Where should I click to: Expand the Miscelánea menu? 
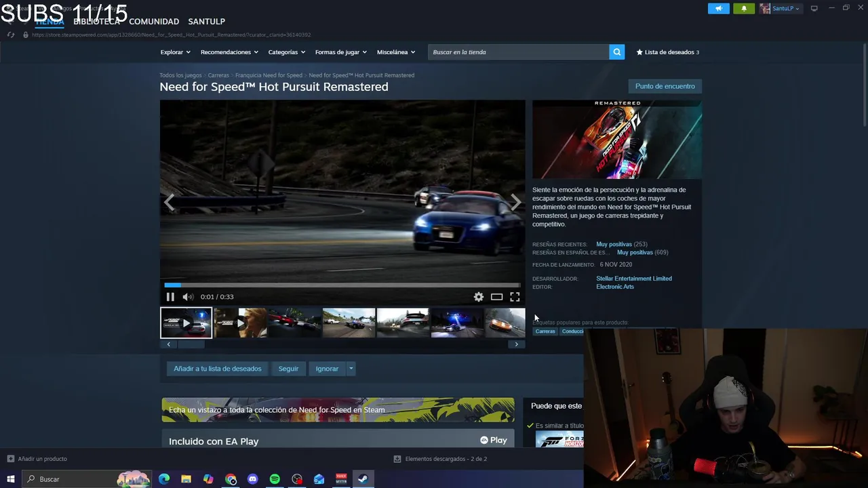396,52
